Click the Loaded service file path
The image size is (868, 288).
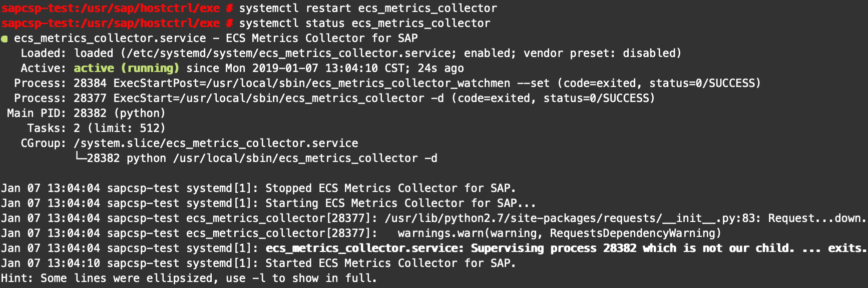(291, 53)
